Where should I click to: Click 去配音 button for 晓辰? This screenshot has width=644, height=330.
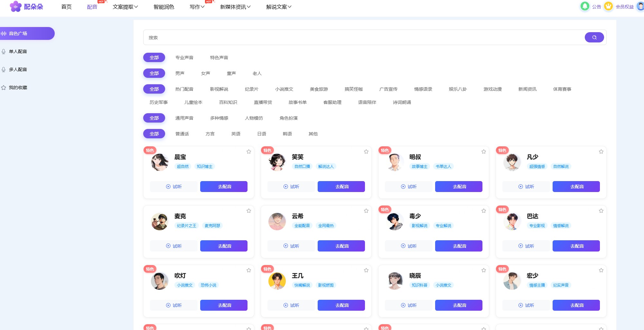click(459, 305)
